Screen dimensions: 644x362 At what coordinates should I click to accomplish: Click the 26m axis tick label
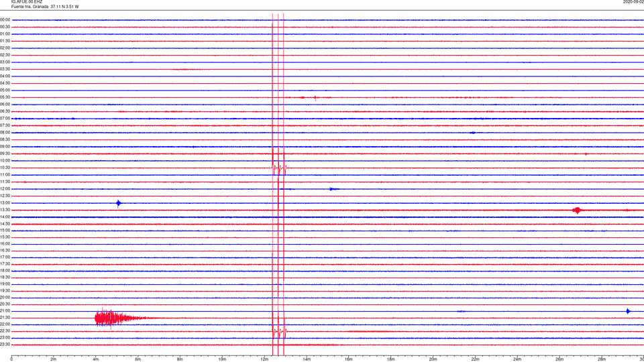click(559, 359)
